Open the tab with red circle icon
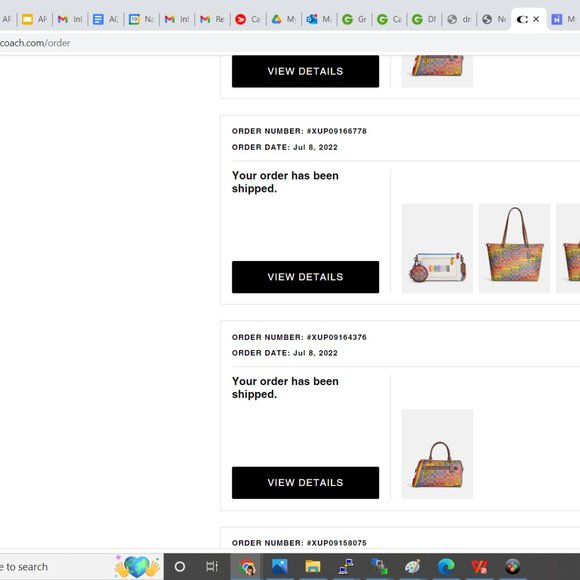 248,19
